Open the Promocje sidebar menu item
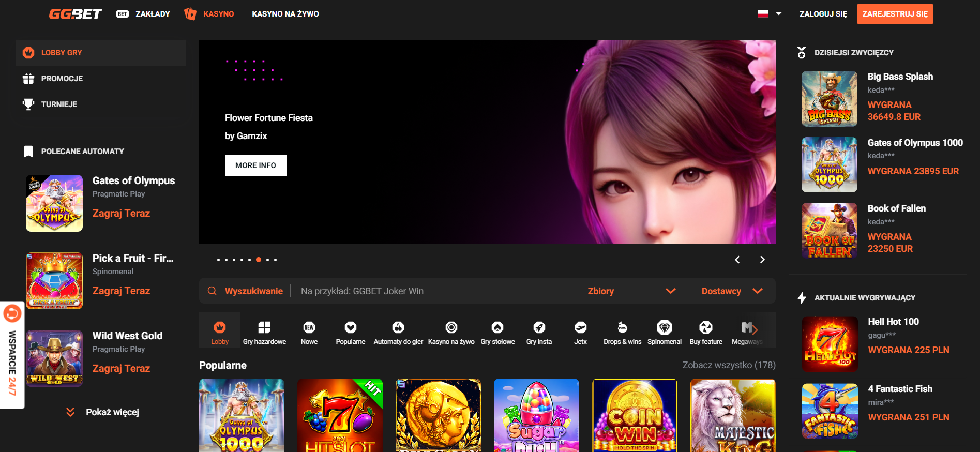Screen dimensions: 980x452 [62, 79]
